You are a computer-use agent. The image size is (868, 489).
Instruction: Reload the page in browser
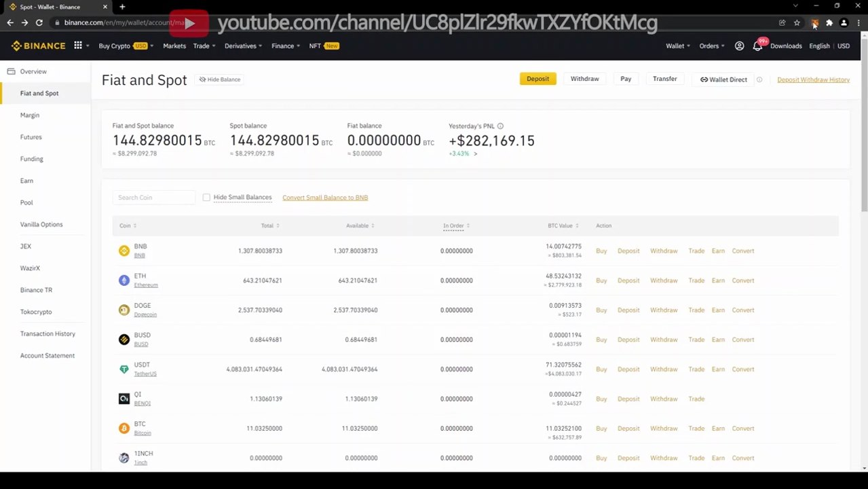pyautogui.click(x=39, y=22)
